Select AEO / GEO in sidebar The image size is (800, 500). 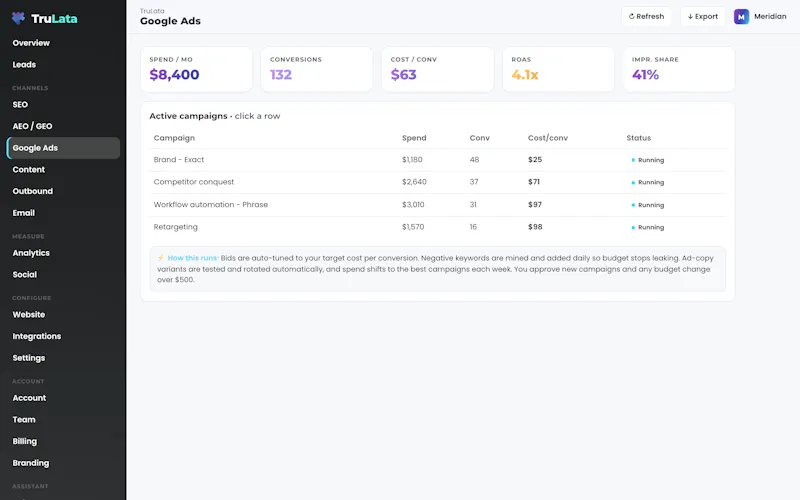(x=32, y=126)
